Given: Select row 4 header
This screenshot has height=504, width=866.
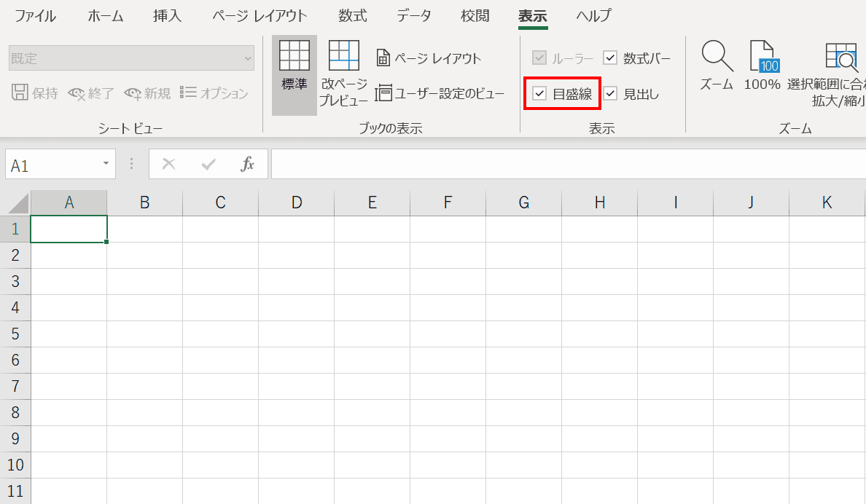Looking at the screenshot, I should pos(15,307).
